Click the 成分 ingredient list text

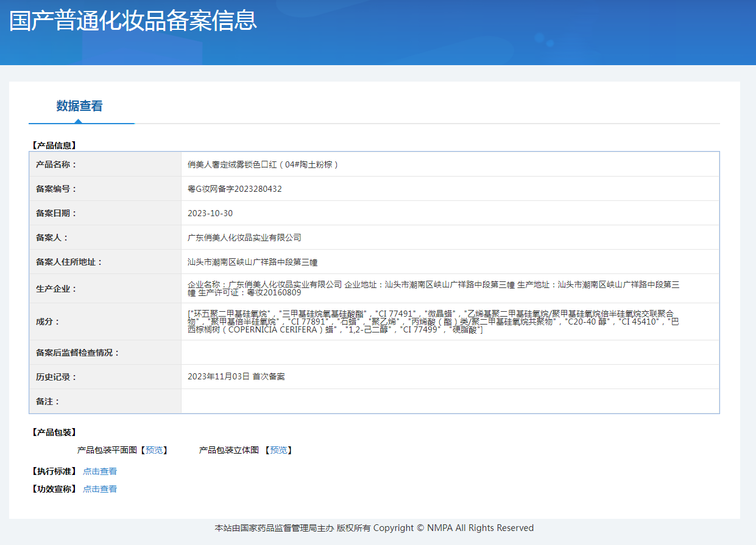coord(433,322)
